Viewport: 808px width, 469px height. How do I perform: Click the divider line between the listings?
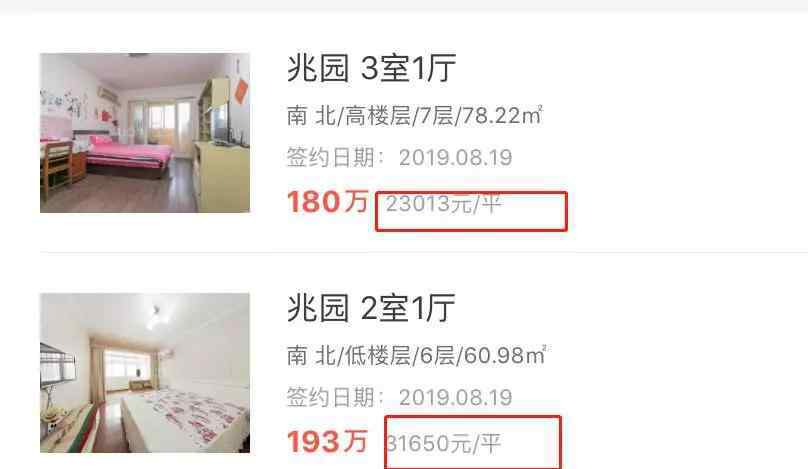(424, 253)
